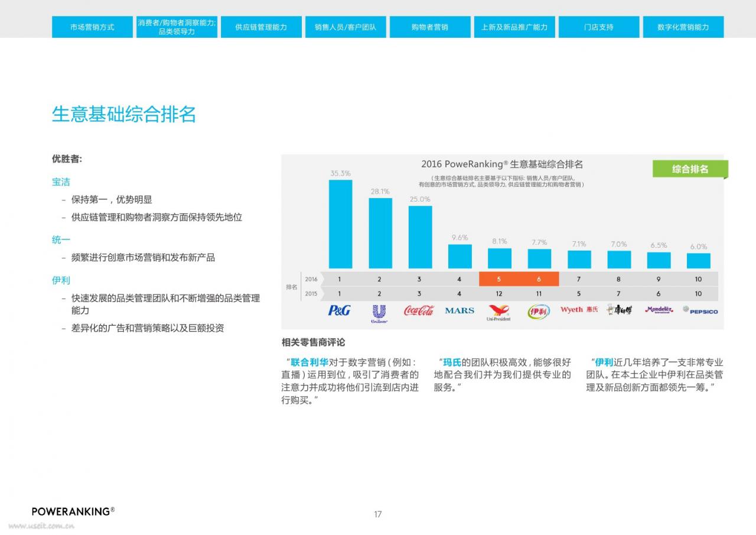The image size is (756, 535).
Task: Select the Unilever logo
Action: [x=379, y=313]
